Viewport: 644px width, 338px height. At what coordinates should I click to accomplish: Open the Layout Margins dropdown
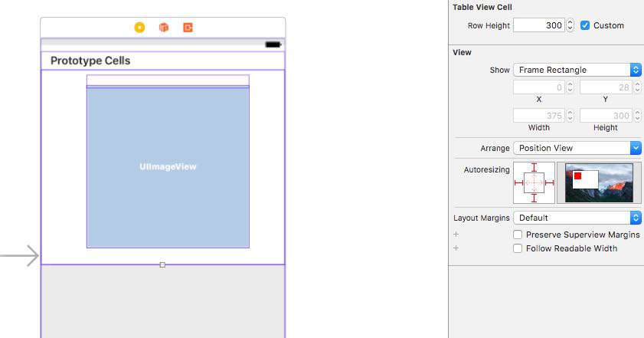577,218
